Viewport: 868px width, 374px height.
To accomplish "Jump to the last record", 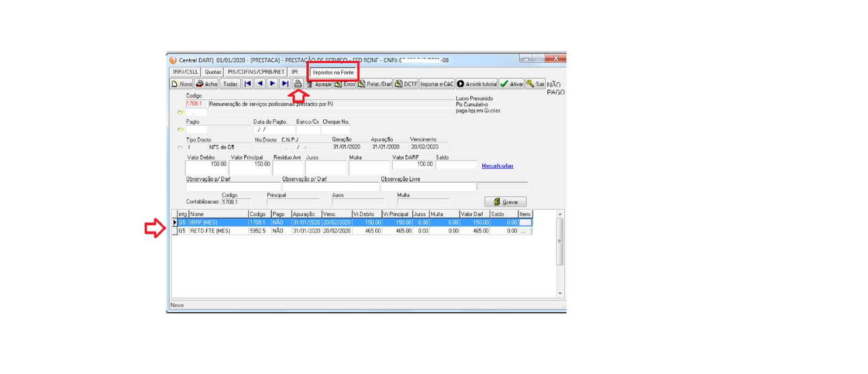I will [x=285, y=83].
